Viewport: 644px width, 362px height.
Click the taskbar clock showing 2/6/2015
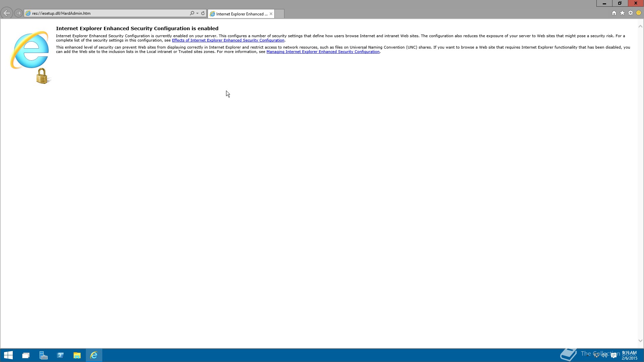coord(629,355)
